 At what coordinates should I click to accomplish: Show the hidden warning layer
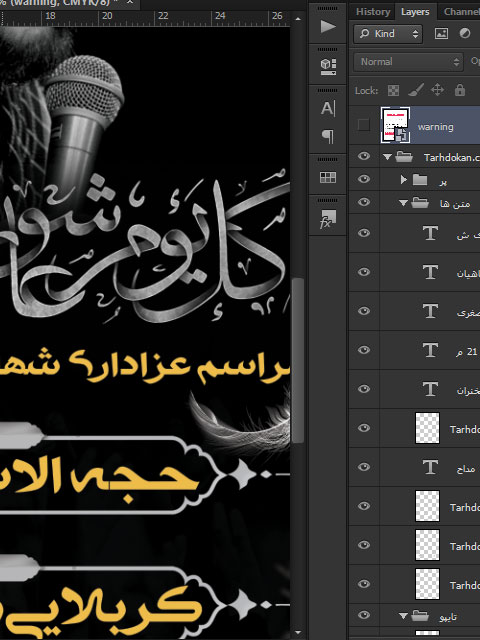coord(364,124)
